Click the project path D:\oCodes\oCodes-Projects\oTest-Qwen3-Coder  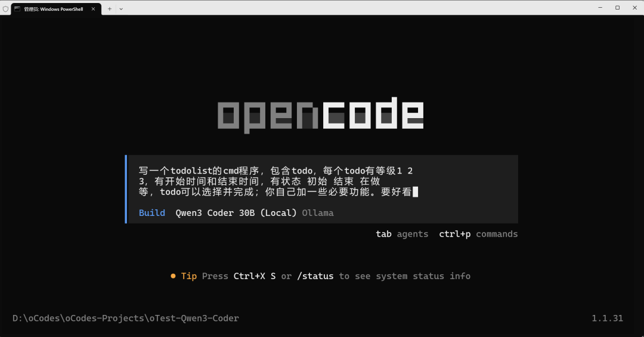126,318
